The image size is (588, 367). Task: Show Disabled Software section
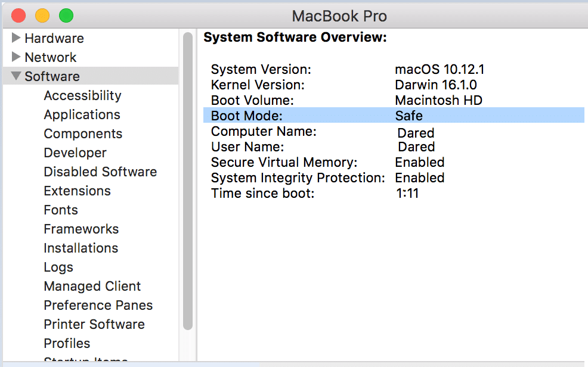tap(100, 172)
